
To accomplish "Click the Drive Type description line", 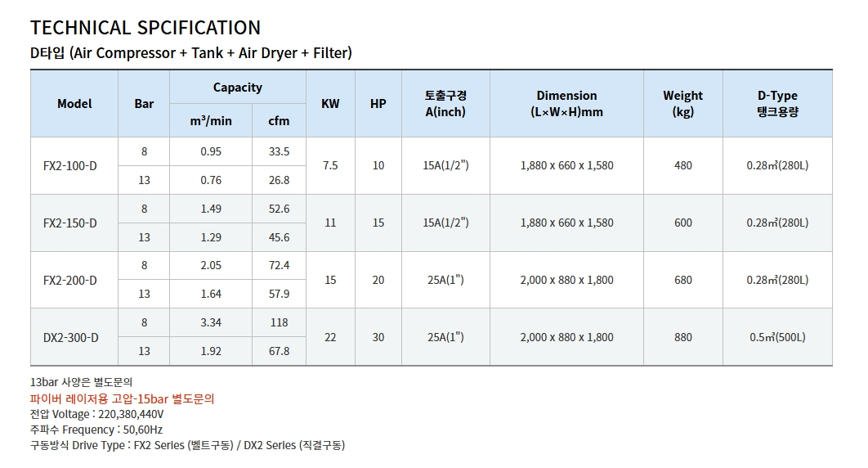I will click(187, 445).
